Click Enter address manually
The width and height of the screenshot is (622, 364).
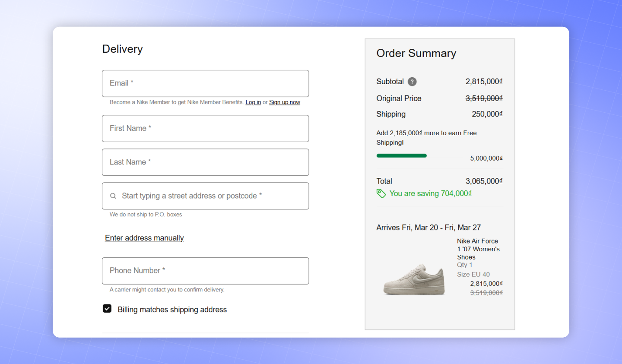[x=144, y=238]
